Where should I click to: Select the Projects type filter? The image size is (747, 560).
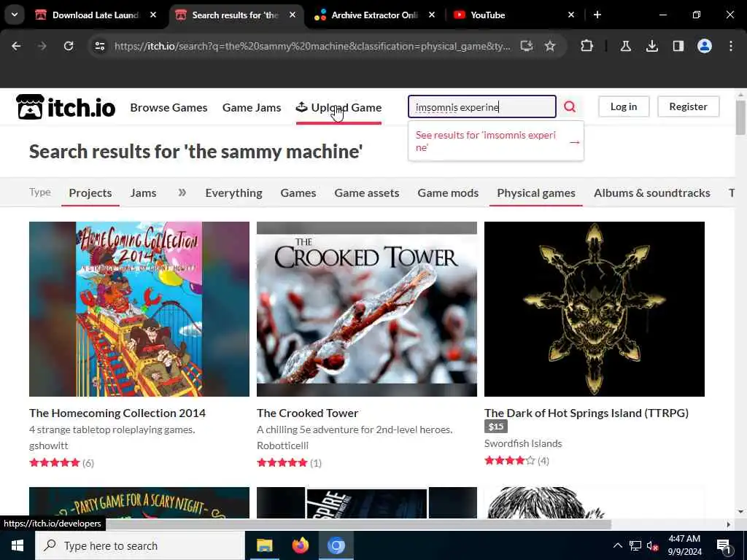pyautogui.click(x=90, y=192)
